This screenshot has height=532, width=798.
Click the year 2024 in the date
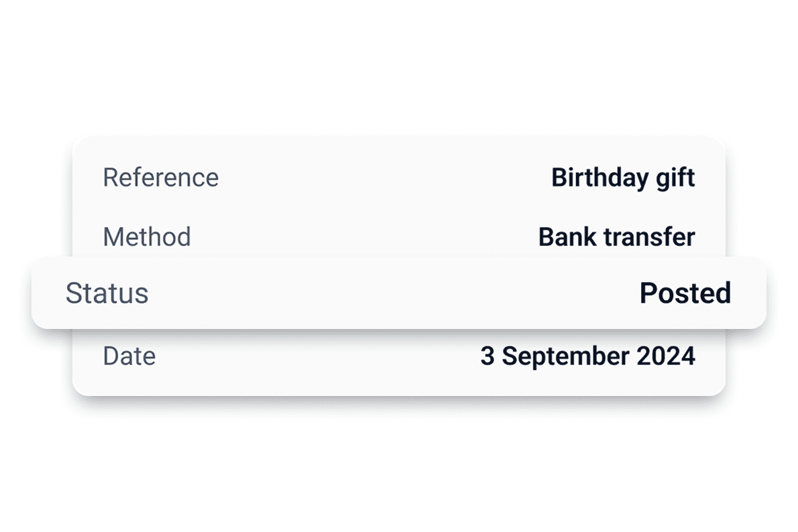coord(665,356)
